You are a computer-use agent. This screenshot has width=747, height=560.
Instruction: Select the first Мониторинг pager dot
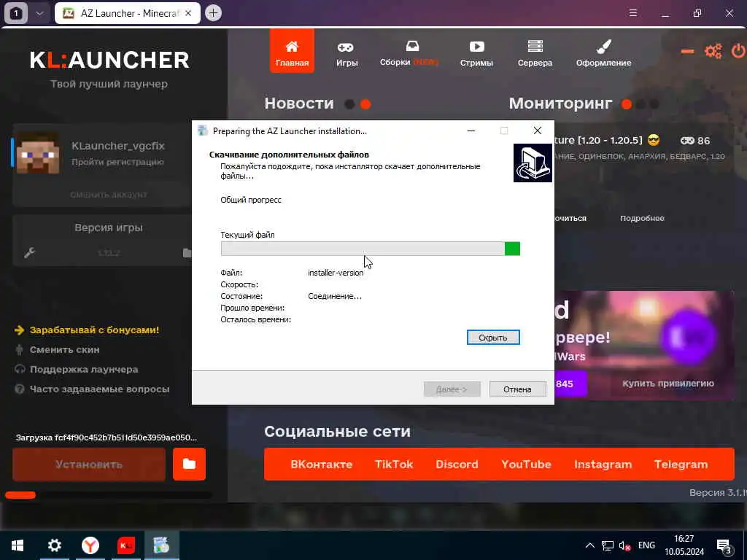tap(627, 104)
